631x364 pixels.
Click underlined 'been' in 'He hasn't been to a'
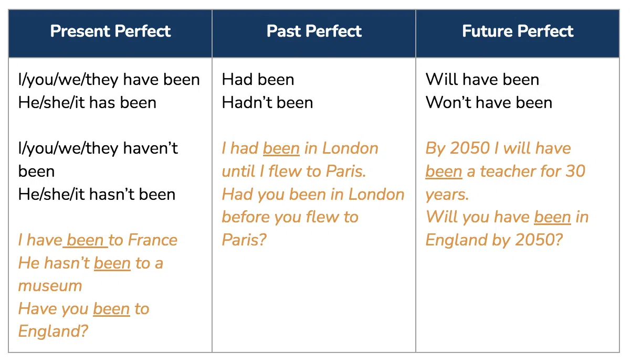coord(112,263)
